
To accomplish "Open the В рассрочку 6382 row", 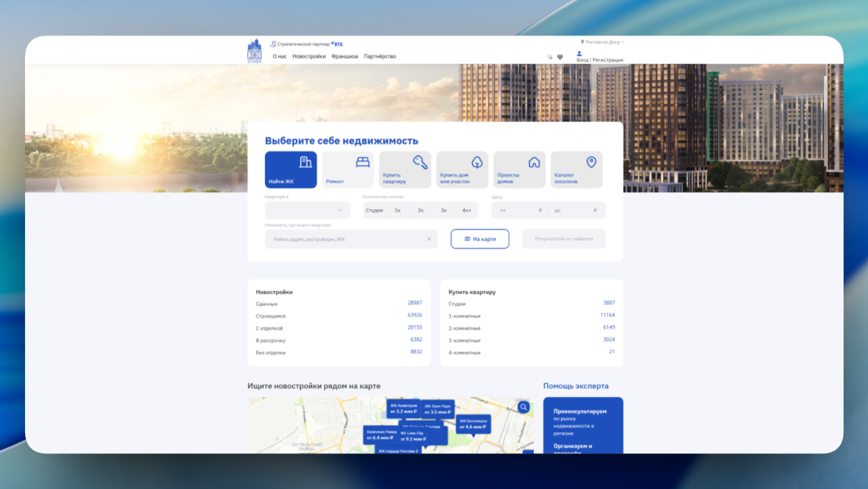I will point(339,341).
